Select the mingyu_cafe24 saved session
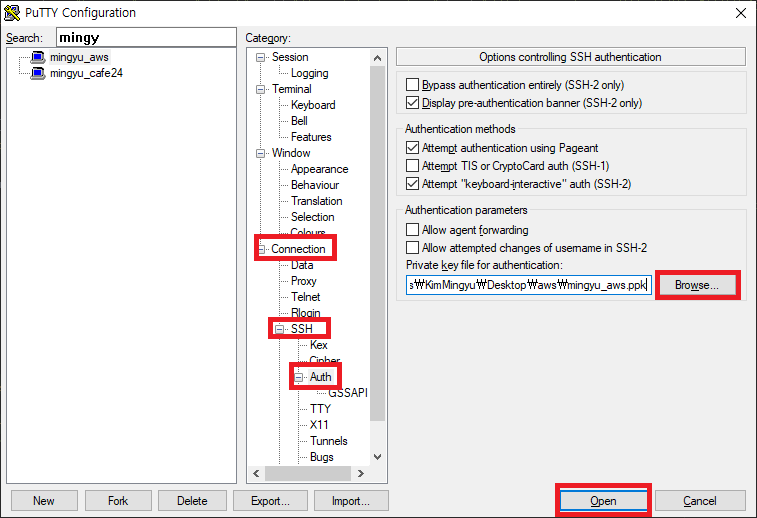 [x=86, y=73]
